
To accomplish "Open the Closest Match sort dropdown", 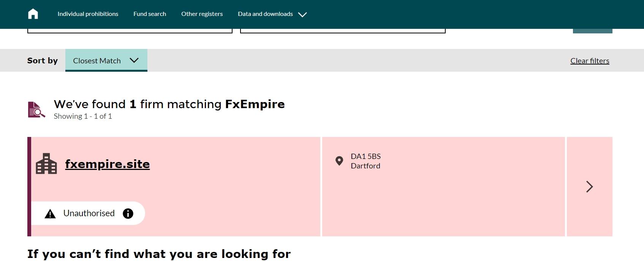I will (106, 60).
